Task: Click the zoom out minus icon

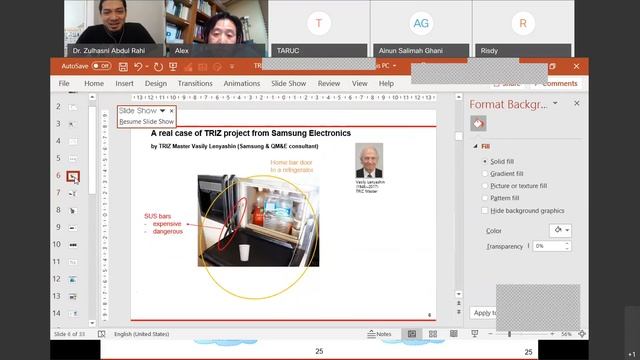Action: [490, 334]
